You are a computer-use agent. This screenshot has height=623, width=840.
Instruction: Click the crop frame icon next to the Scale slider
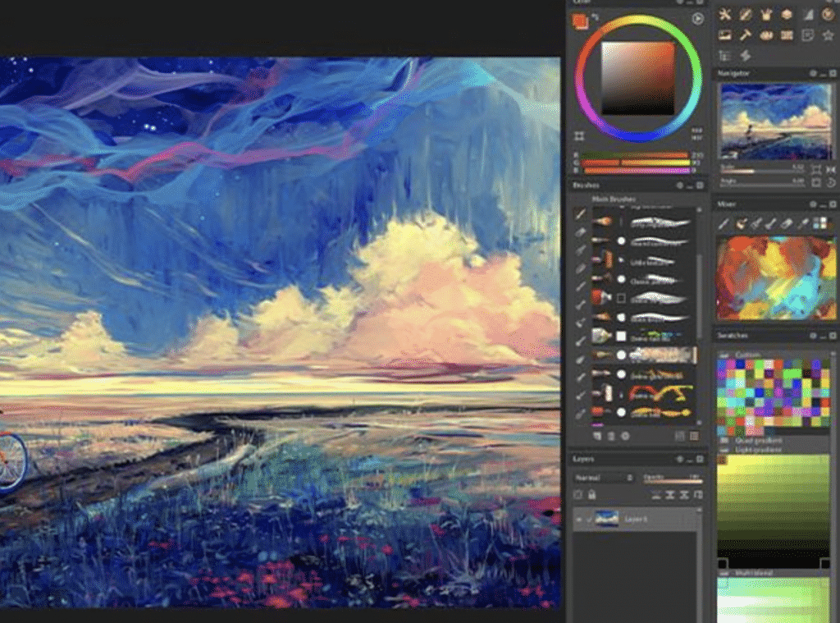point(815,167)
